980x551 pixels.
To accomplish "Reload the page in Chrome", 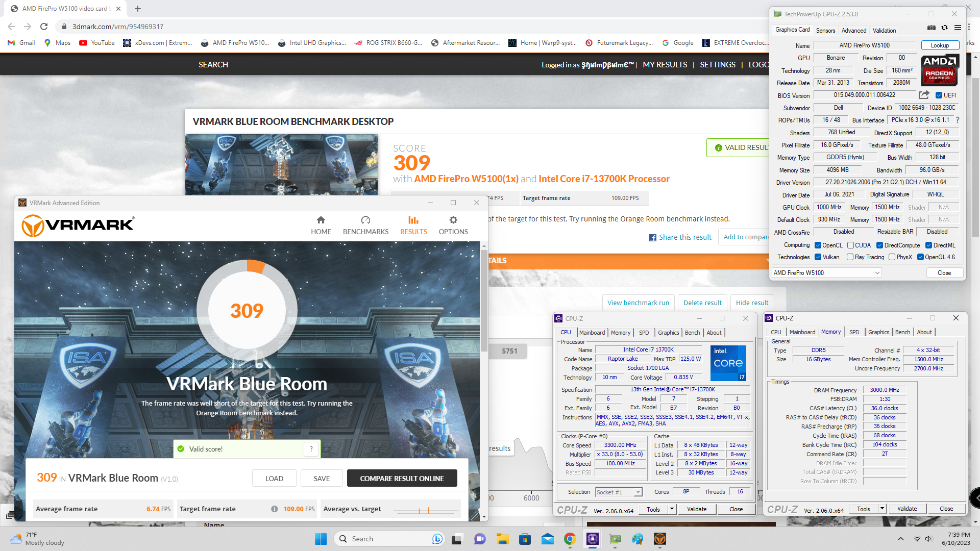I will pyautogui.click(x=44, y=27).
